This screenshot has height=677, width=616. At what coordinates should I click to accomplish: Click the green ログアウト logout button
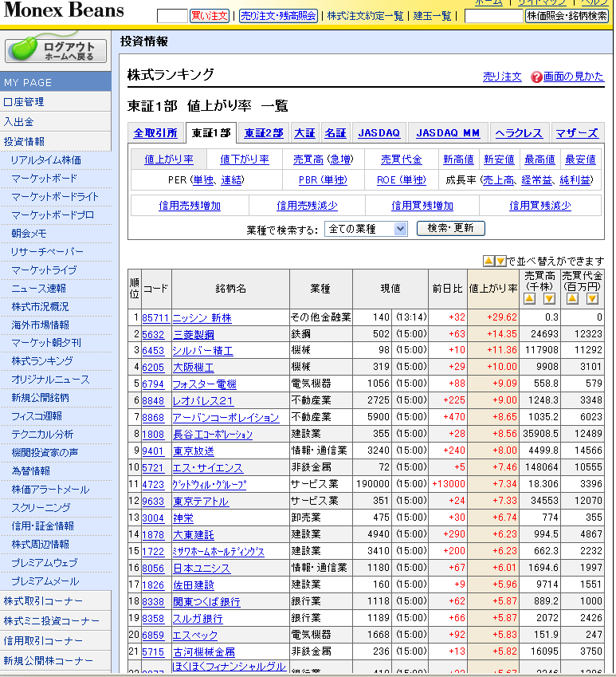click(x=56, y=50)
